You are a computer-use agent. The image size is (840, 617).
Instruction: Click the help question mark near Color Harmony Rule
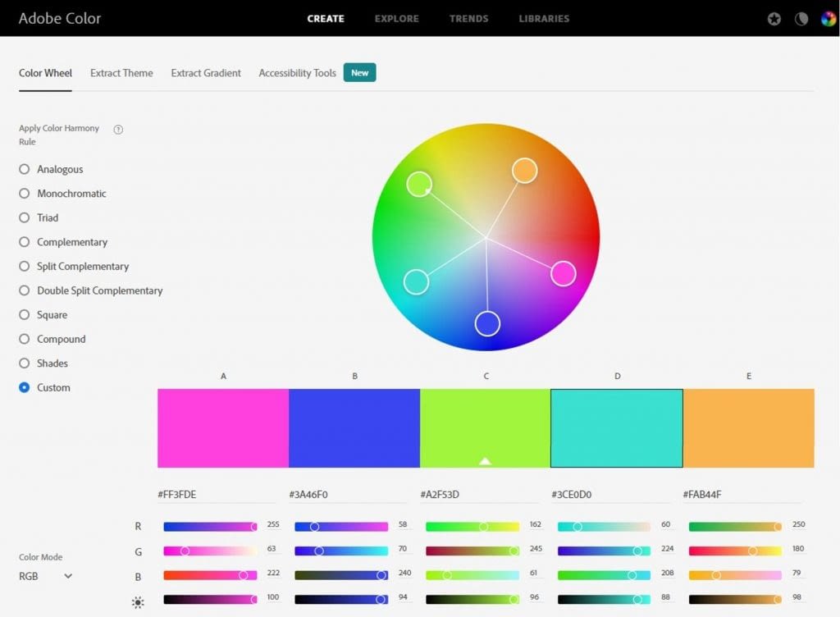pos(118,129)
